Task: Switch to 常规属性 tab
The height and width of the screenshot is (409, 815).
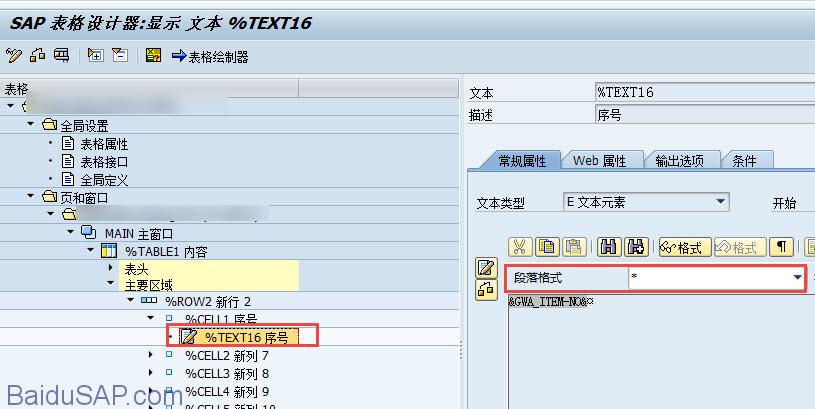Action: (521, 161)
